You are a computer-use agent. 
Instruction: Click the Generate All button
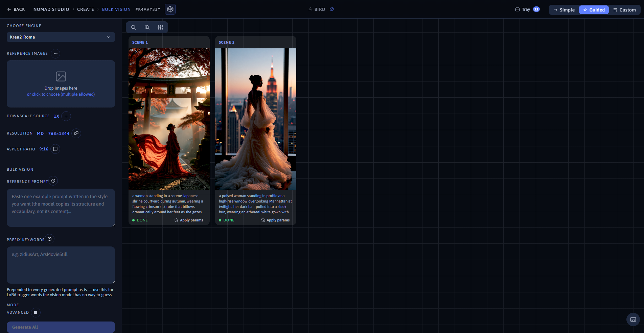pos(61,327)
